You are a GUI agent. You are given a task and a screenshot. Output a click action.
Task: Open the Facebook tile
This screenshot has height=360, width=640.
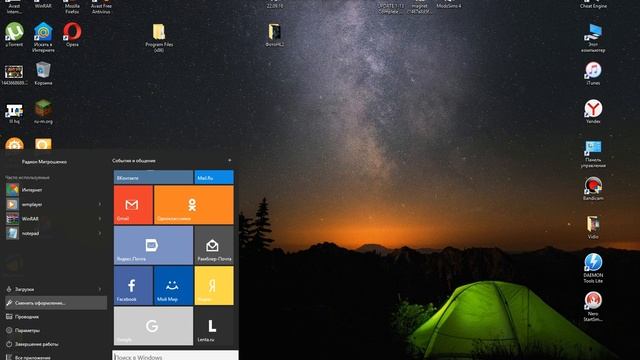point(133,285)
